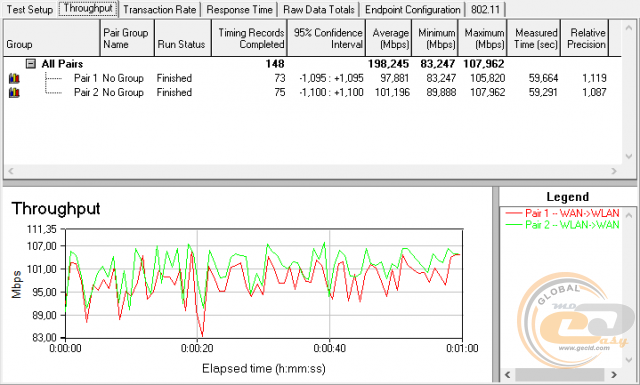Image resolution: width=640 pixels, height=385 pixels.
Task: Click the Minimum (Mbps) column header
Action: [435, 38]
